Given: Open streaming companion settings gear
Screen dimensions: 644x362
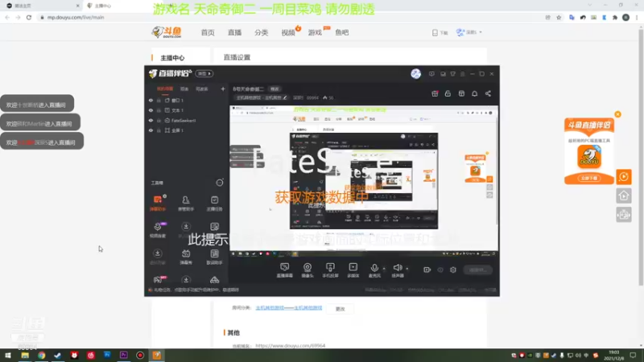Looking at the screenshot, I should (453, 269).
